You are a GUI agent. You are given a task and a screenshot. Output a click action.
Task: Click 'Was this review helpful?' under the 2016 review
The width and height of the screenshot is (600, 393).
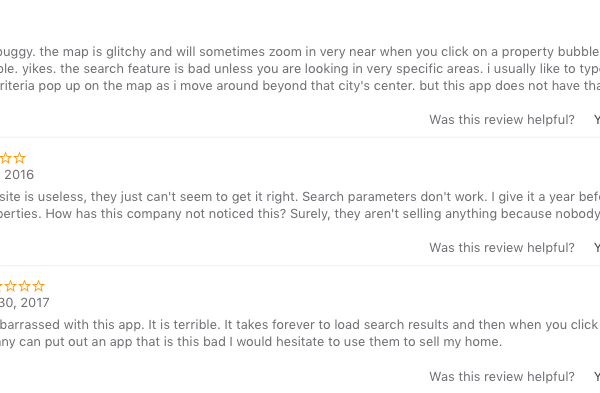tap(502, 248)
